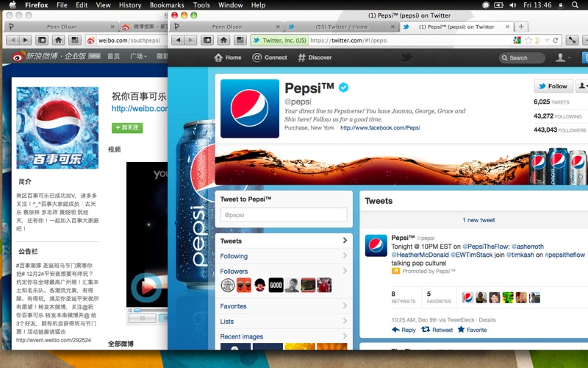The image size is (588, 368).
Task: Close the Pepsi on Twitter tab
Action: point(507,26)
